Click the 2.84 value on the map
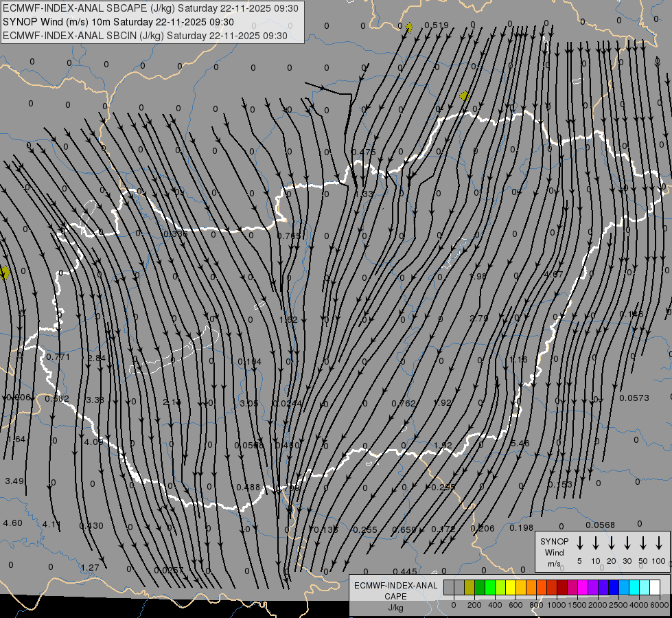This screenshot has height=618, width=672. tap(96, 358)
